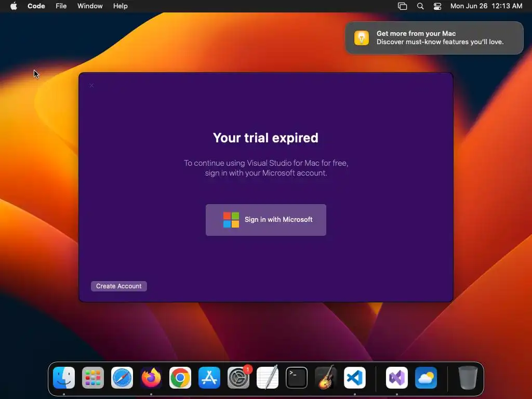Launch Safari from the Dock
The height and width of the screenshot is (399, 532).
pyautogui.click(x=122, y=378)
